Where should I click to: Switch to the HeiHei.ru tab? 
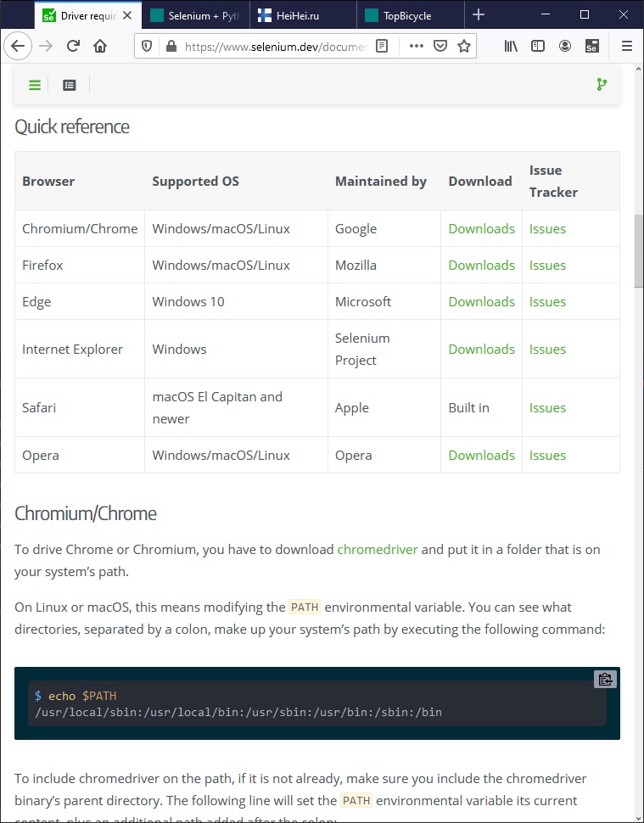303,16
